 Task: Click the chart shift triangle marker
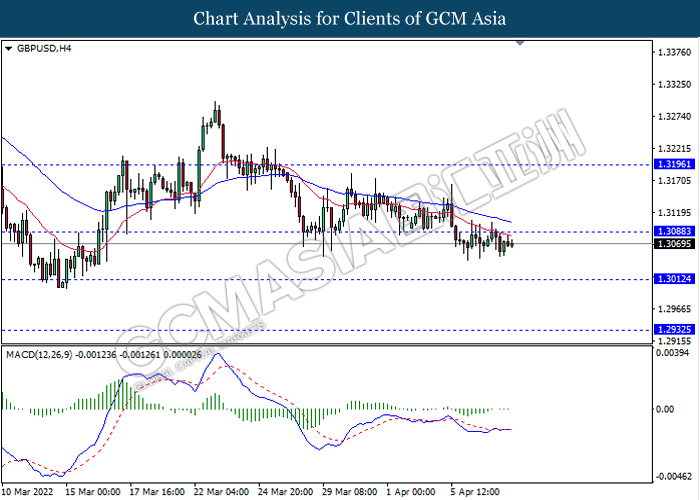[x=520, y=43]
